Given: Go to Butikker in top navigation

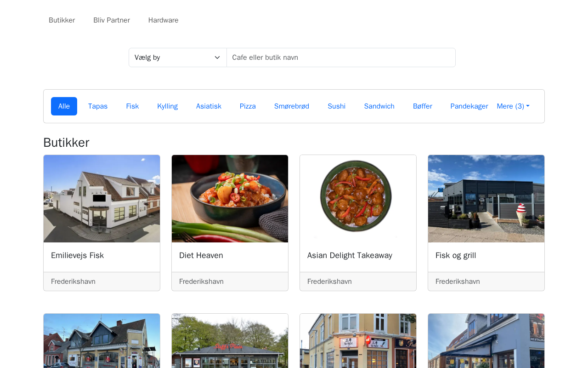Looking at the screenshot, I should [62, 20].
